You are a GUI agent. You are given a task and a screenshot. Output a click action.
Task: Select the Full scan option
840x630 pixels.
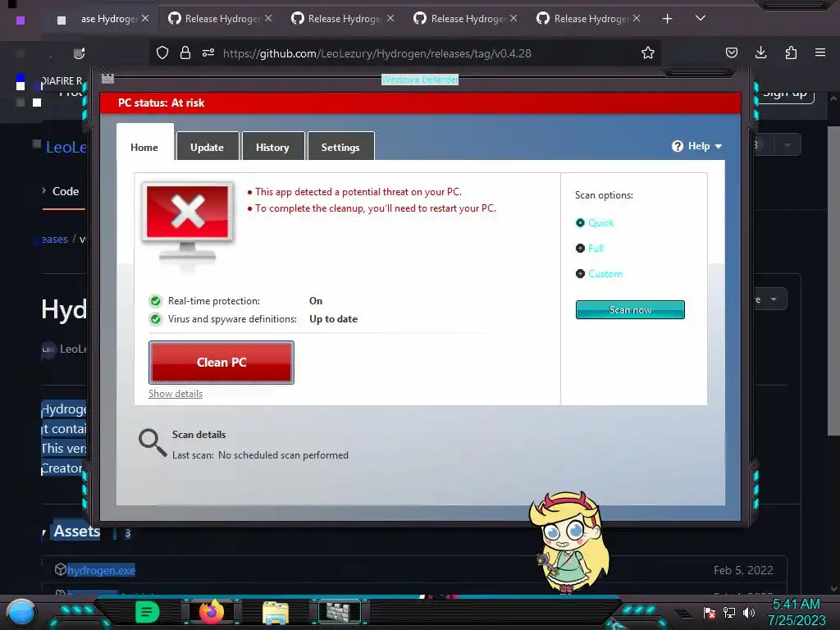pos(589,248)
